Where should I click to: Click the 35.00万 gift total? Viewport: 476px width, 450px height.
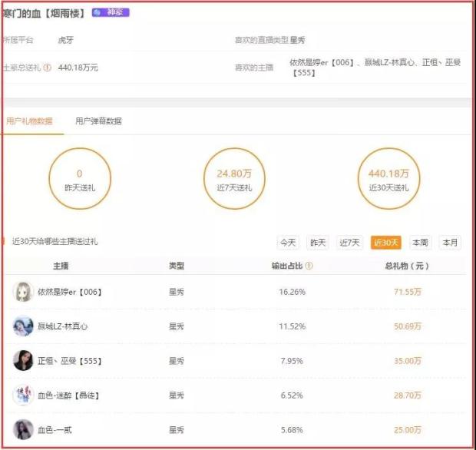[x=408, y=361]
